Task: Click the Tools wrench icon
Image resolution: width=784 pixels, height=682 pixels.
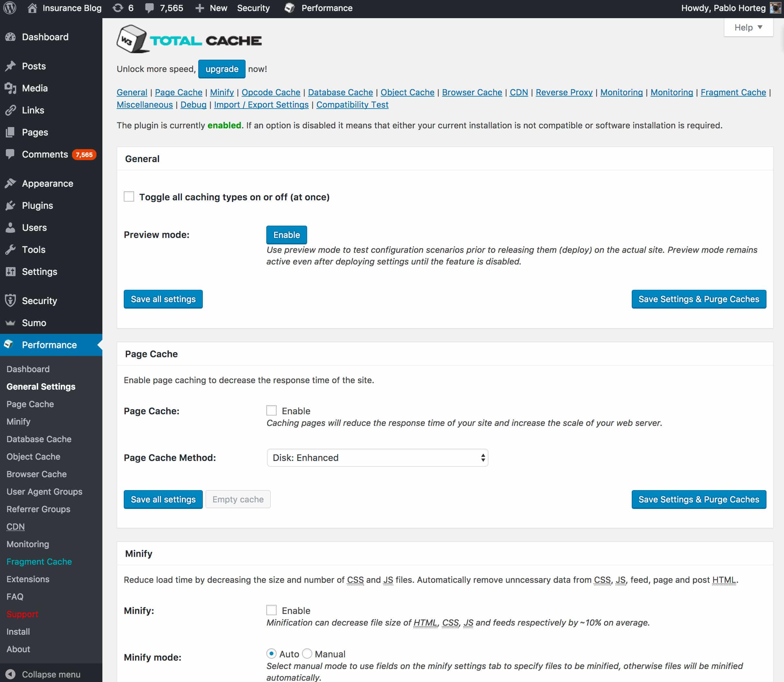Action: [x=11, y=250]
